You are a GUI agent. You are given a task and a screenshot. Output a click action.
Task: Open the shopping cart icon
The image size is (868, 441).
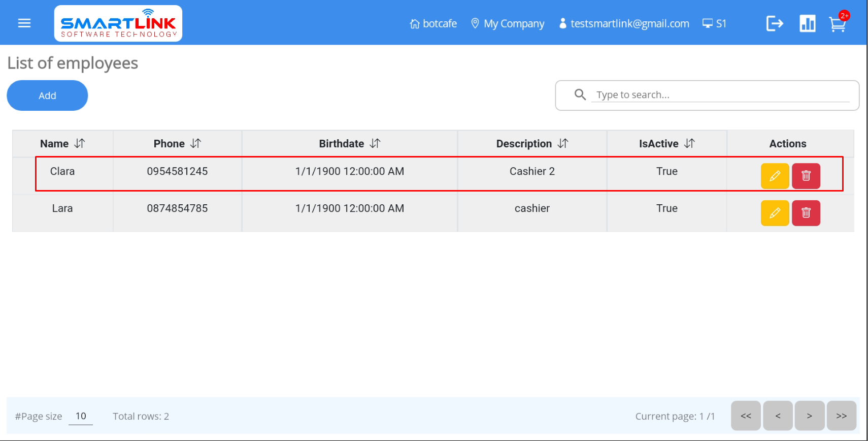coord(837,24)
